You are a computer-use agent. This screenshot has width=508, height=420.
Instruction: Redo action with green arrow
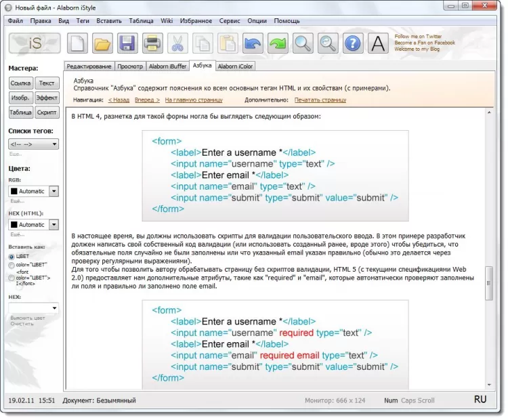pyautogui.click(x=278, y=43)
